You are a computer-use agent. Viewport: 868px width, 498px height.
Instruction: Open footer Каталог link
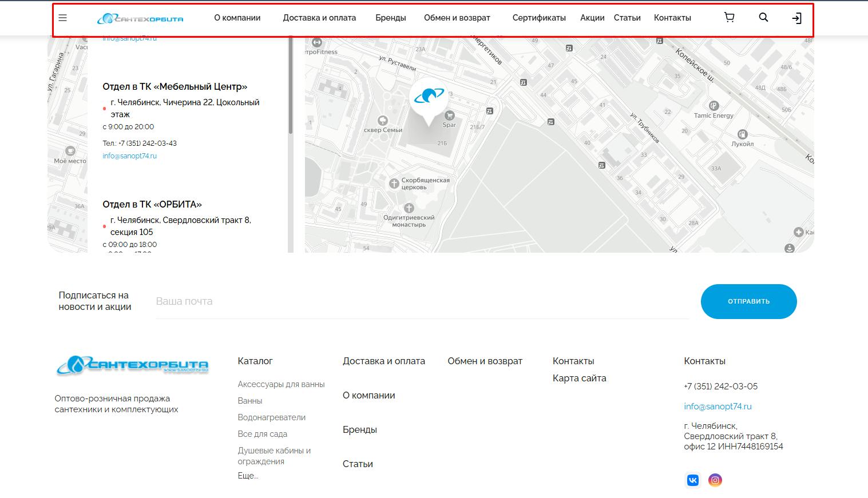[x=255, y=361]
